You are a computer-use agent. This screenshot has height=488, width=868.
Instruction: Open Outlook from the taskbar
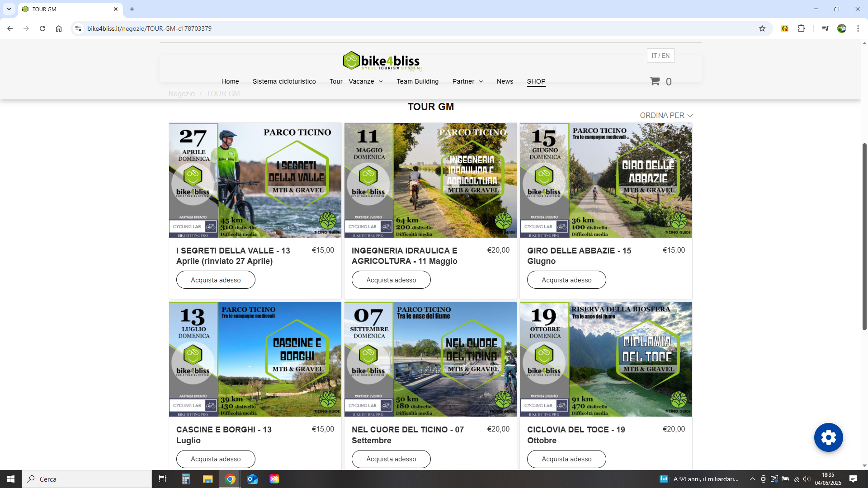tap(252, 479)
